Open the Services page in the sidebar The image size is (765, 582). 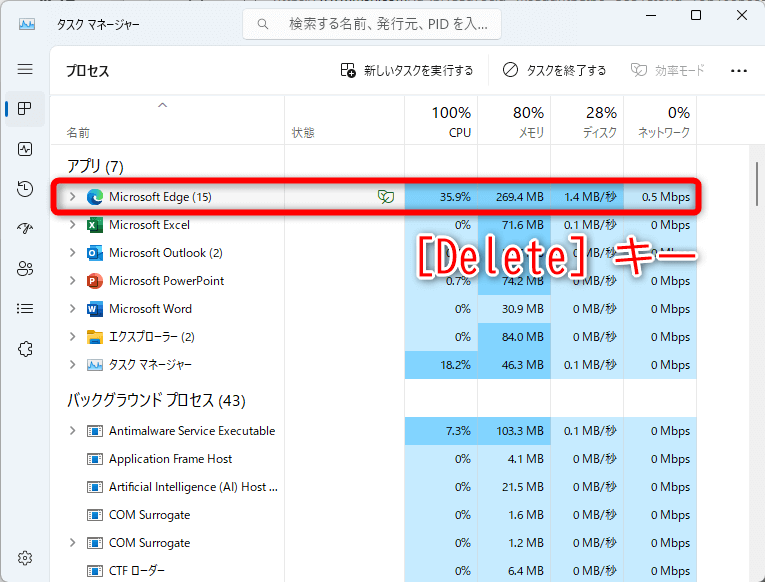25,349
